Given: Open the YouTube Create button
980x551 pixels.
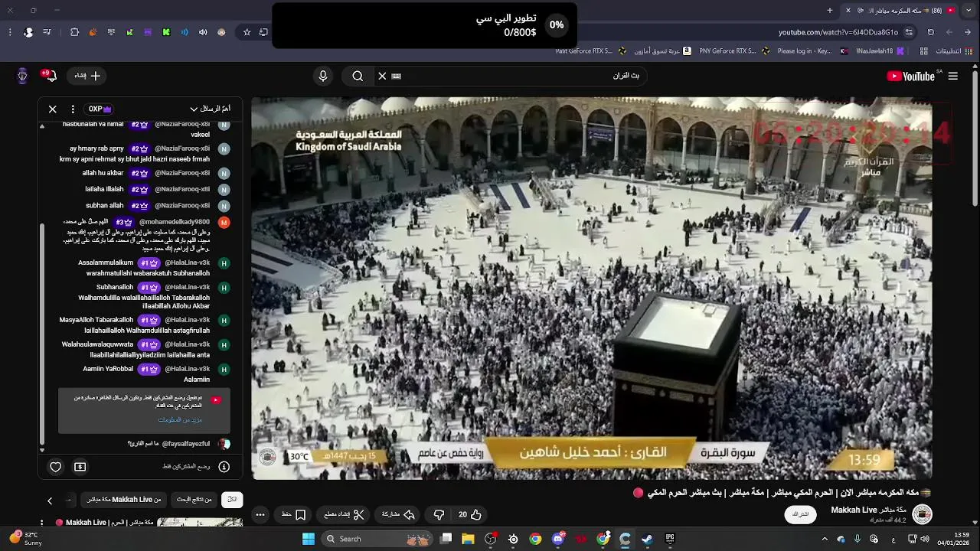Looking at the screenshot, I should [87, 76].
